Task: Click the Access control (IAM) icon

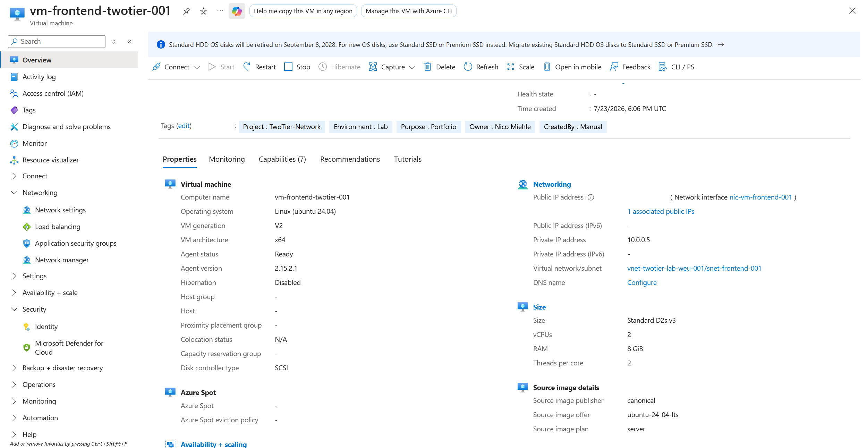Action: [x=14, y=94]
